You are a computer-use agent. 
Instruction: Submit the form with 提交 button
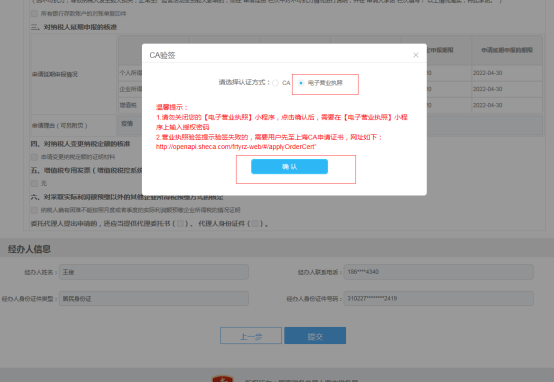tap(315, 336)
